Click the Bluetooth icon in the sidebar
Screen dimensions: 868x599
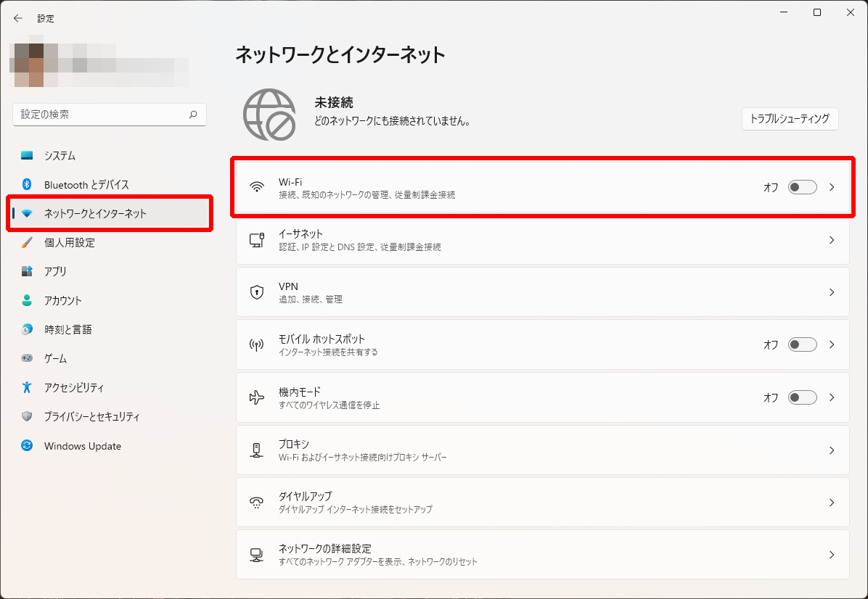(x=27, y=184)
